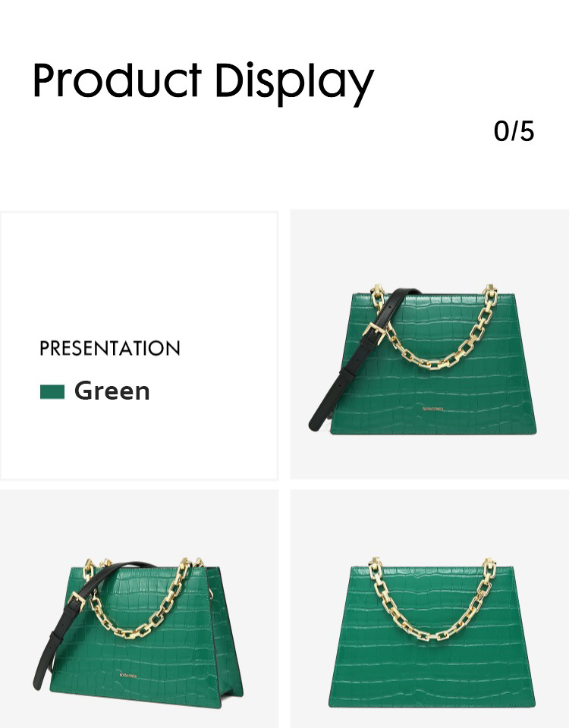Click the PRESENTATION label text
Viewport: 569px width, 728px height.
[x=109, y=348]
